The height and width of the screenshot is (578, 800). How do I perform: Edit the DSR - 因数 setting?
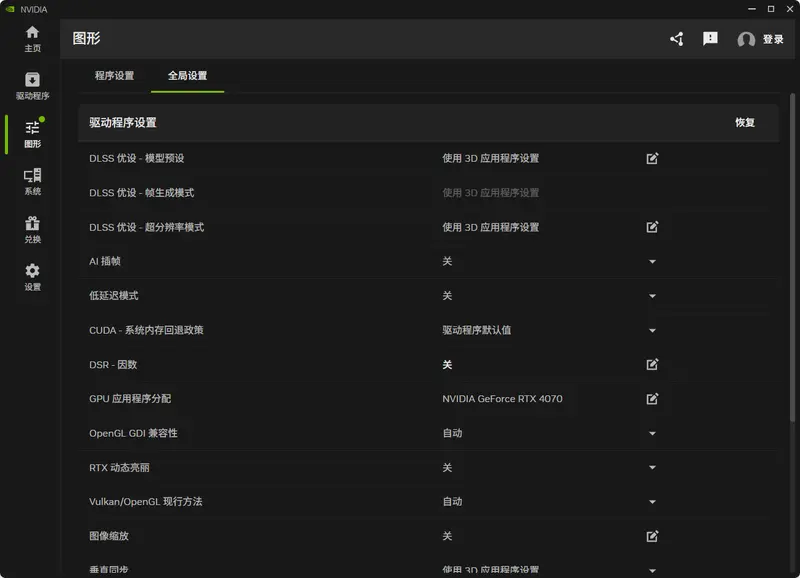652,364
